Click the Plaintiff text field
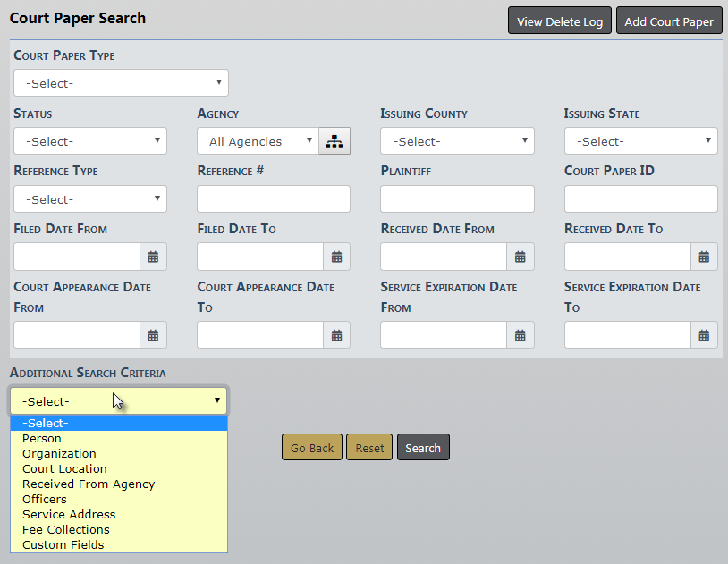This screenshot has width=728, height=564. [x=457, y=199]
